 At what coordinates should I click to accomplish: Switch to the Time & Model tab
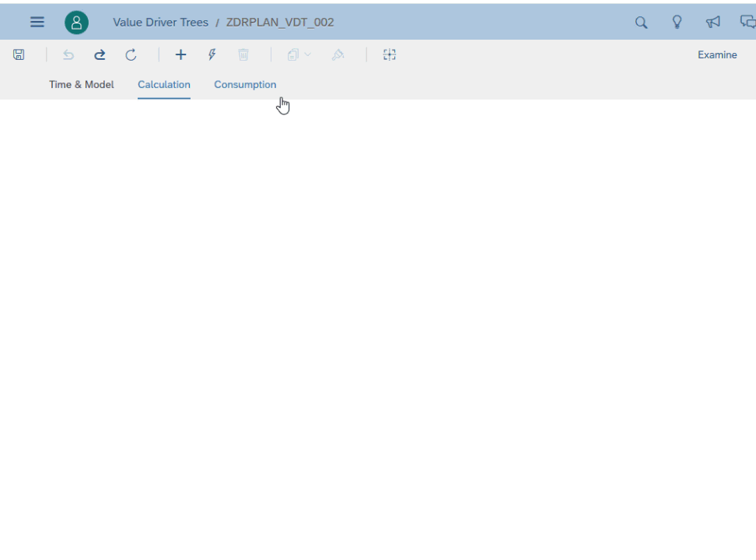pos(81,84)
